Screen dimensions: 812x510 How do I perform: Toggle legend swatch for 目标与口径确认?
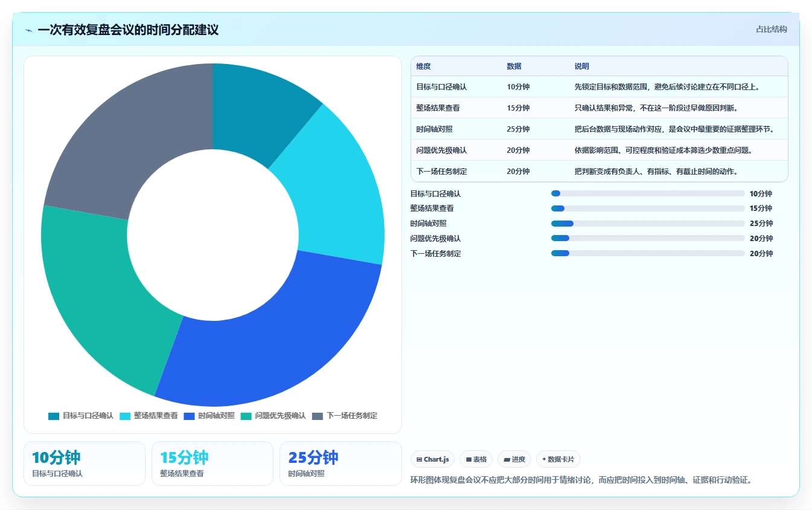click(54, 416)
